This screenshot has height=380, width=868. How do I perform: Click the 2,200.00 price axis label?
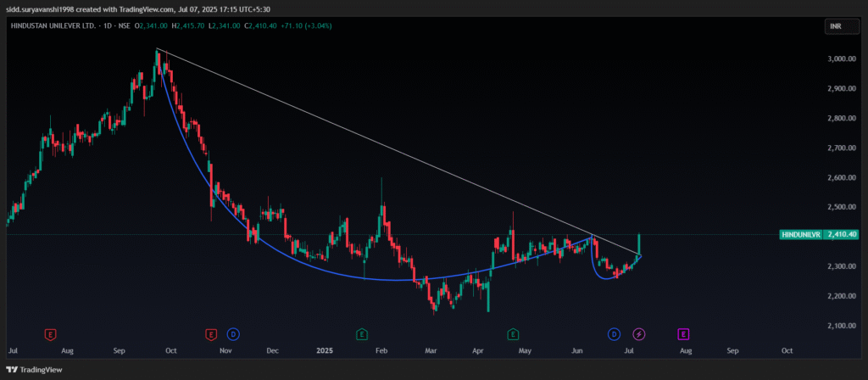tap(842, 296)
